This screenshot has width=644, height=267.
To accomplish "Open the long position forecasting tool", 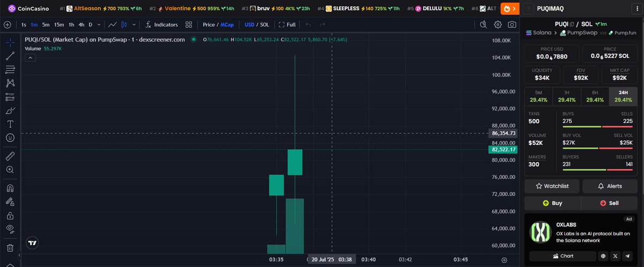I will tap(10, 97).
